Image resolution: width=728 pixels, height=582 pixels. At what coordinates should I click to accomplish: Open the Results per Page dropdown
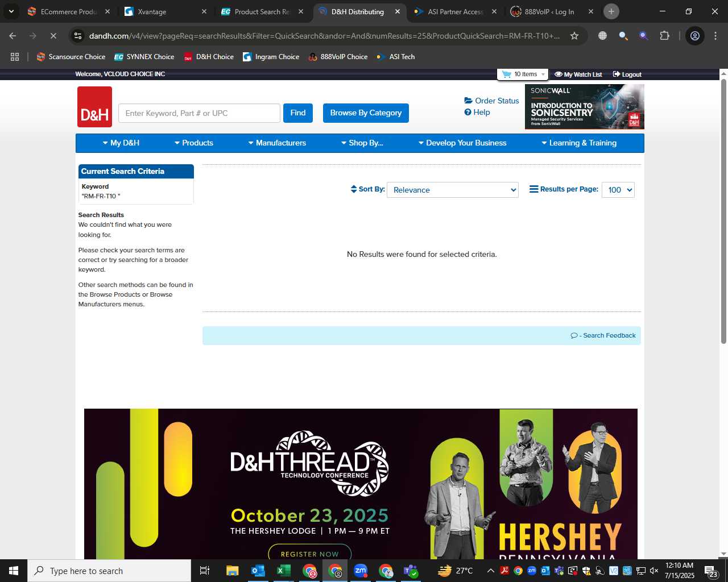618,190
